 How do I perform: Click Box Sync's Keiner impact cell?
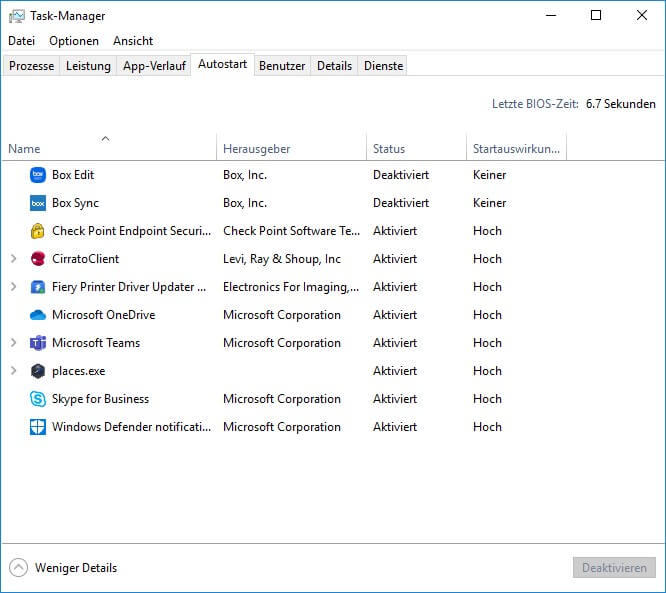click(x=489, y=203)
